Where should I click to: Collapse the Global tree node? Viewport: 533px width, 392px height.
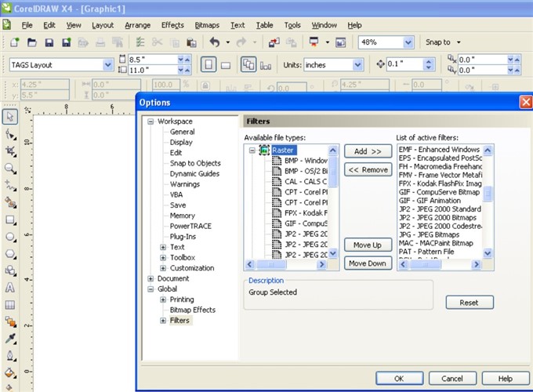(150, 289)
